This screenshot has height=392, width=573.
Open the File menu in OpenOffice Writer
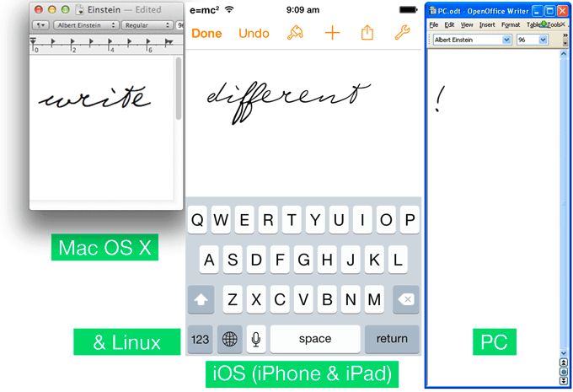(x=434, y=24)
